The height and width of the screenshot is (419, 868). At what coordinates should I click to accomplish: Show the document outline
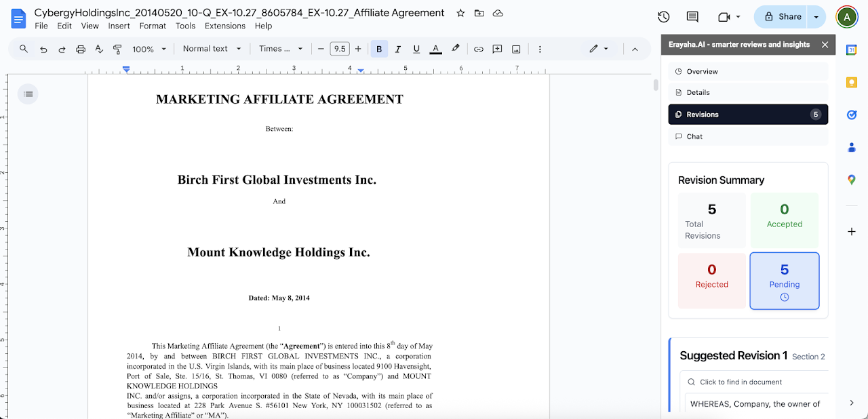pyautogui.click(x=28, y=94)
